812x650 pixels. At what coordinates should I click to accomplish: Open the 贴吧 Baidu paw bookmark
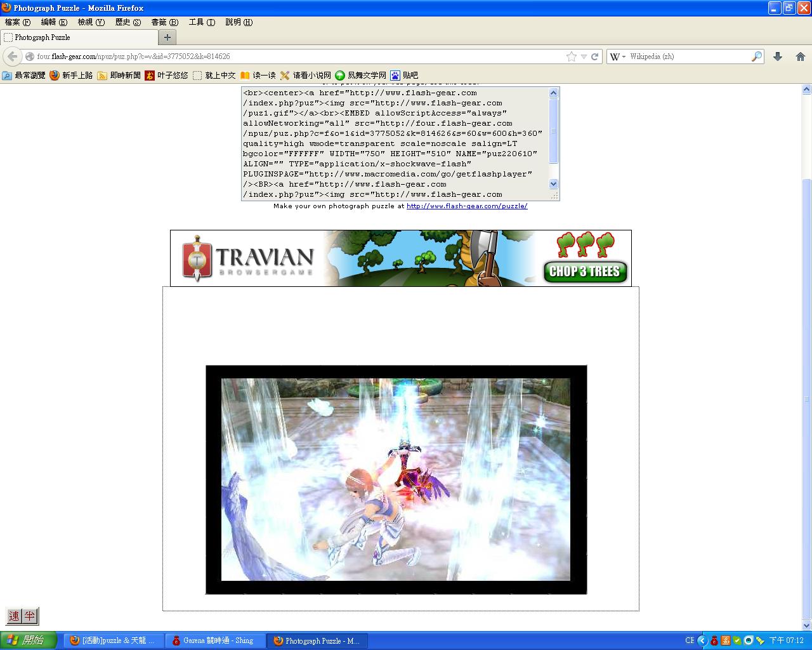[404, 76]
